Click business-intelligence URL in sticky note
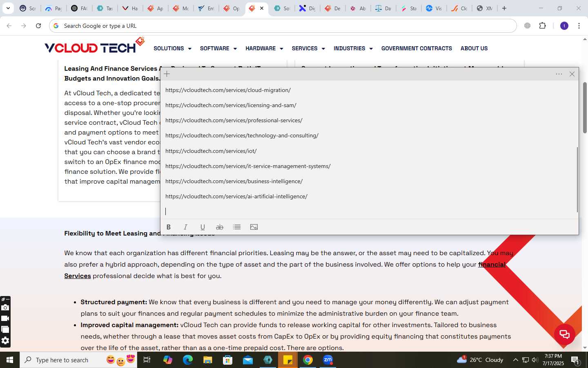The image size is (588, 368). click(x=234, y=181)
